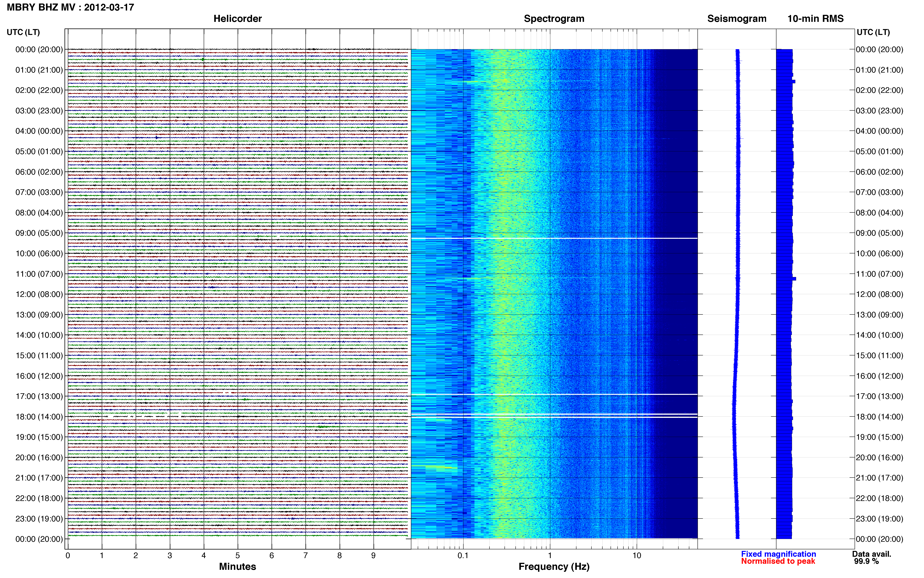Click minutes axis tick label '6'

272,556
